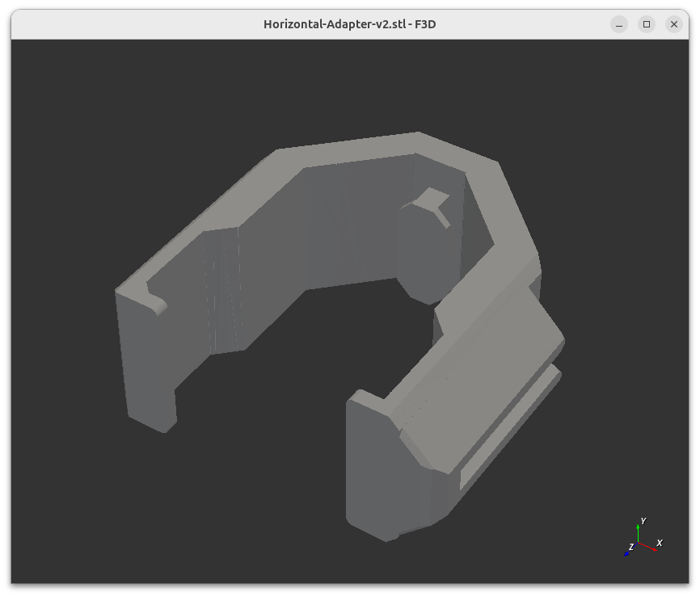Maximize the F3D viewer window

(647, 24)
